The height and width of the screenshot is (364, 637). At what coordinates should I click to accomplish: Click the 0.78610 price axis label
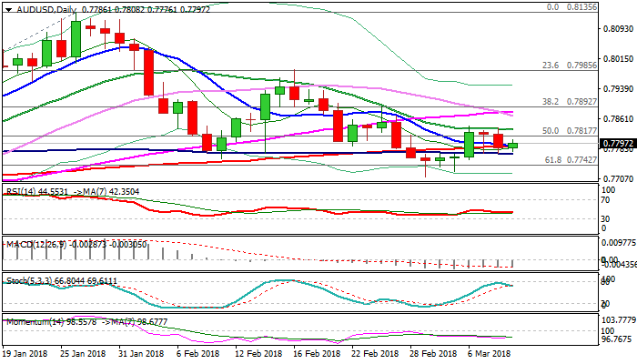pyautogui.click(x=618, y=118)
